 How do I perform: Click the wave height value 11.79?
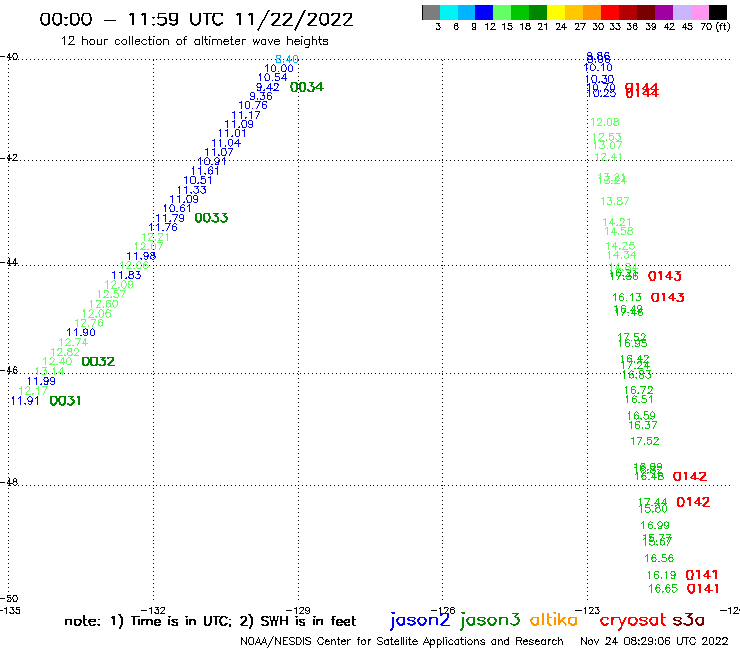click(x=170, y=219)
